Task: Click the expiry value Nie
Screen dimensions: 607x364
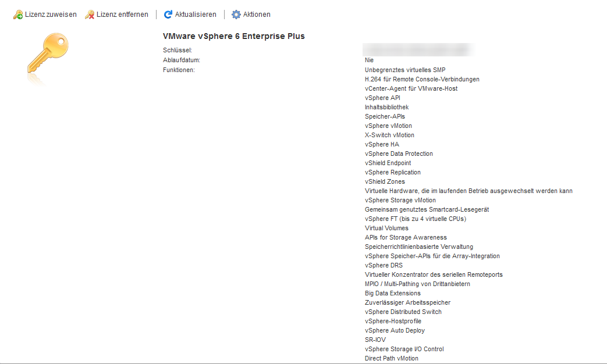Action: [x=370, y=60]
